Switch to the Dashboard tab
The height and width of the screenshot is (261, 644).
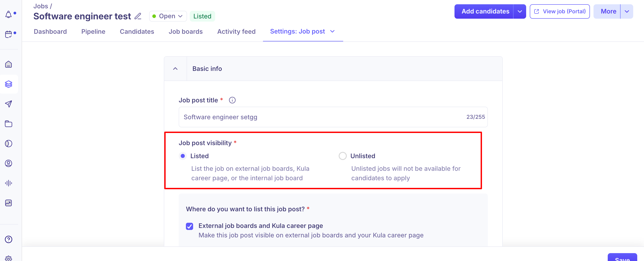tap(50, 31)
